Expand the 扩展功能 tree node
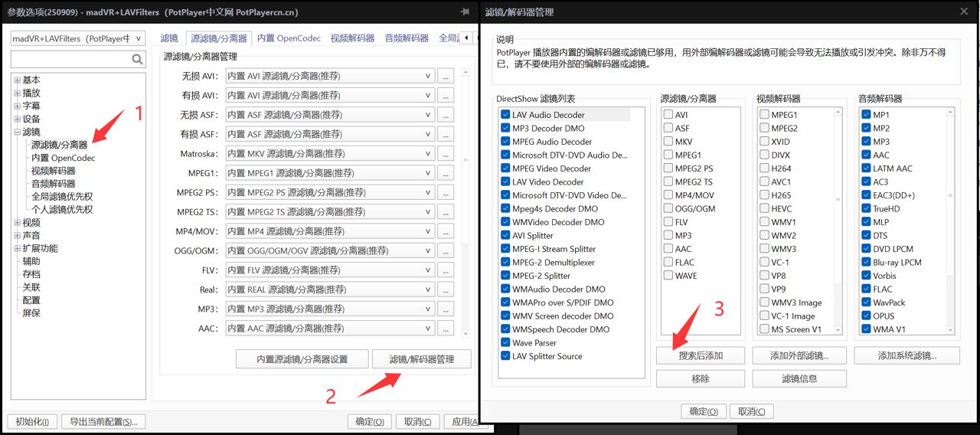The width and height of the screenshot is (980, 435). click(x=18, y=249)
